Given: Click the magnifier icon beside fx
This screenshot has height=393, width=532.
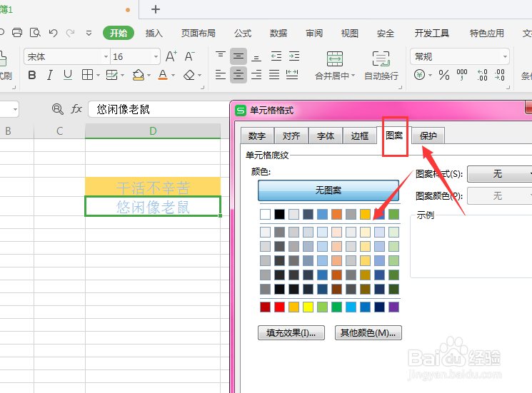Looking at the screenshot, I should pyautogui.click(x=57, y=108).
